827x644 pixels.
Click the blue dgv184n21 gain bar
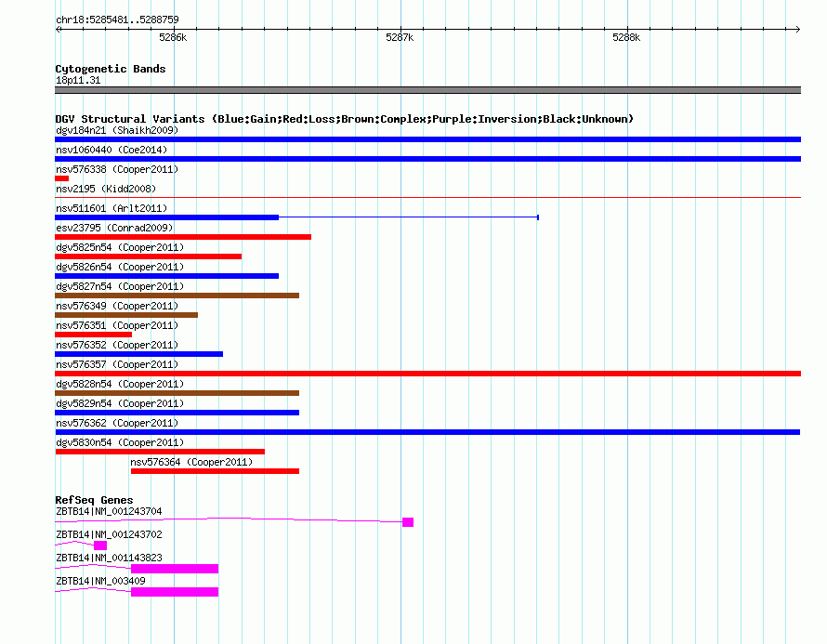coord(427,139)
